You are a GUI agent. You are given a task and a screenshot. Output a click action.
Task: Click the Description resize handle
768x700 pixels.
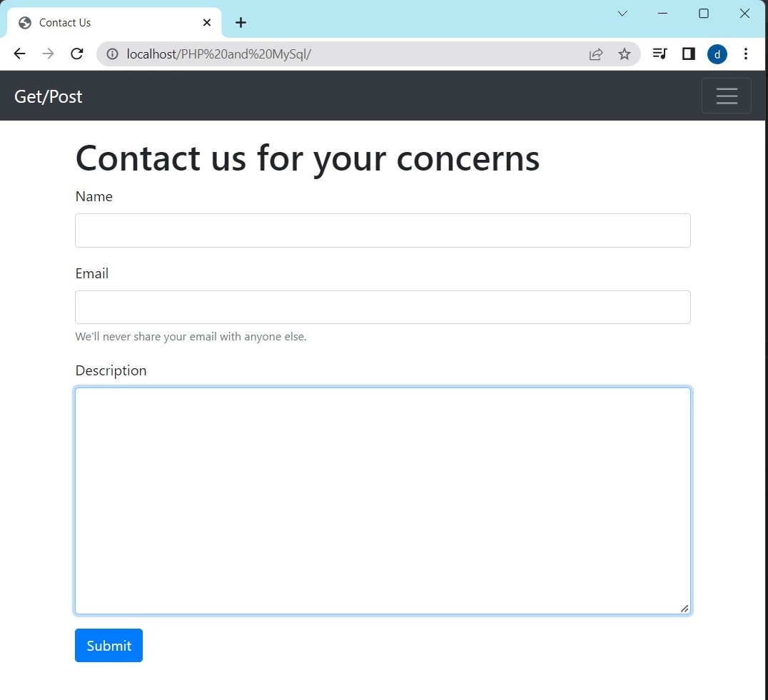point(684,609)
